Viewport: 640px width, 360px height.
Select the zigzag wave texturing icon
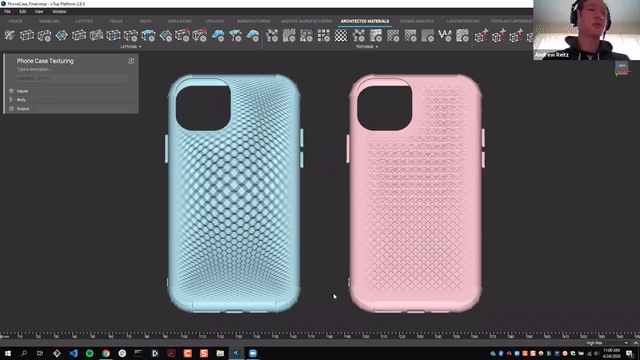[x=445, y=36]
